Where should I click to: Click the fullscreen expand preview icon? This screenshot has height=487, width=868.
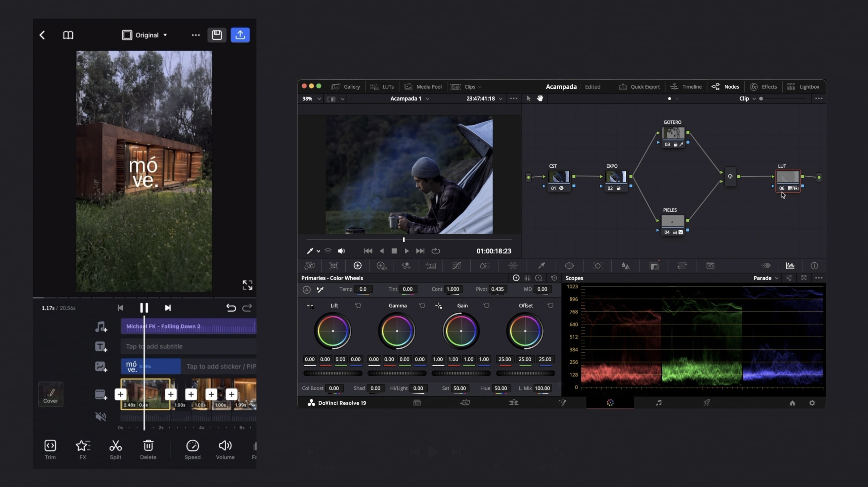click(x=247, y=285)
